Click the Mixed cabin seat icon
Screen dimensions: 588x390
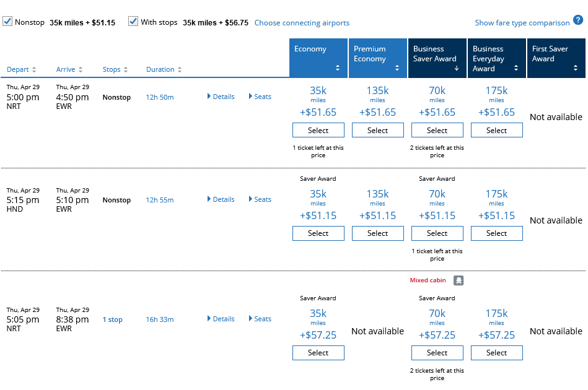point(459,280)
